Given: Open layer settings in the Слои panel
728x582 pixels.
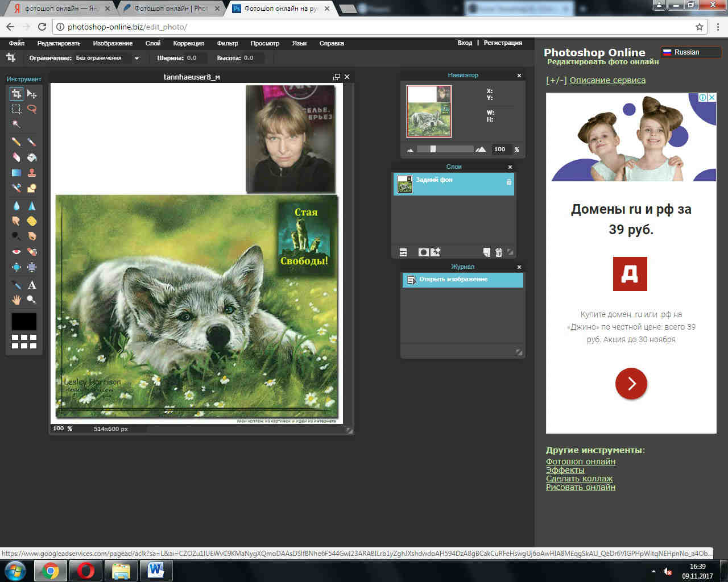Looking at the screenshot, I should click(403, 252).
